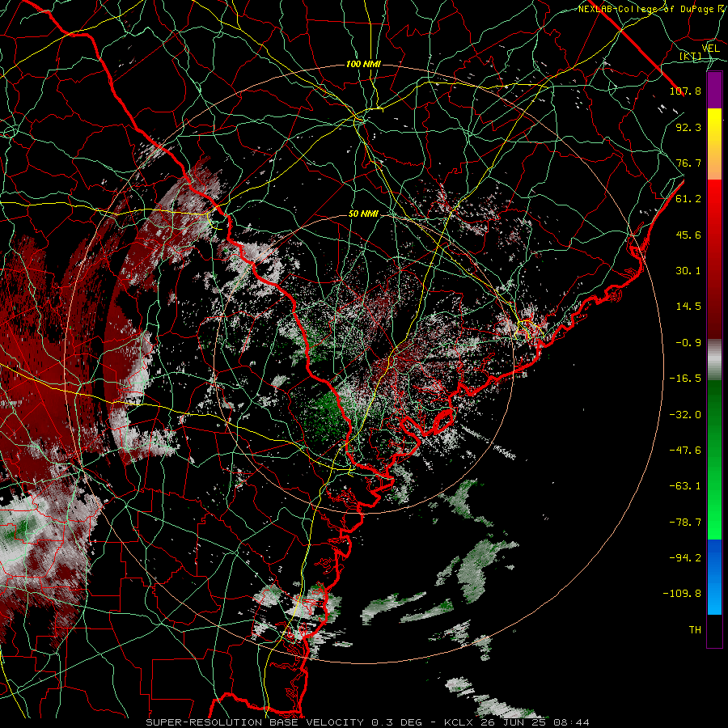Click the 76.7 velocity scale value
The width and height of the screenshot is (728, 728).
click(x=688, y=163)
